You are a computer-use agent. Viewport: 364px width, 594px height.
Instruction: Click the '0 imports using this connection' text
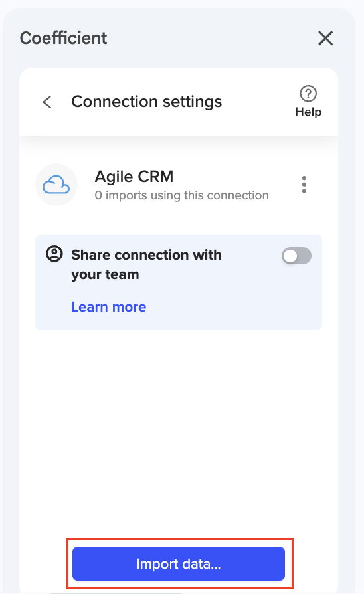tap(182, 195)
